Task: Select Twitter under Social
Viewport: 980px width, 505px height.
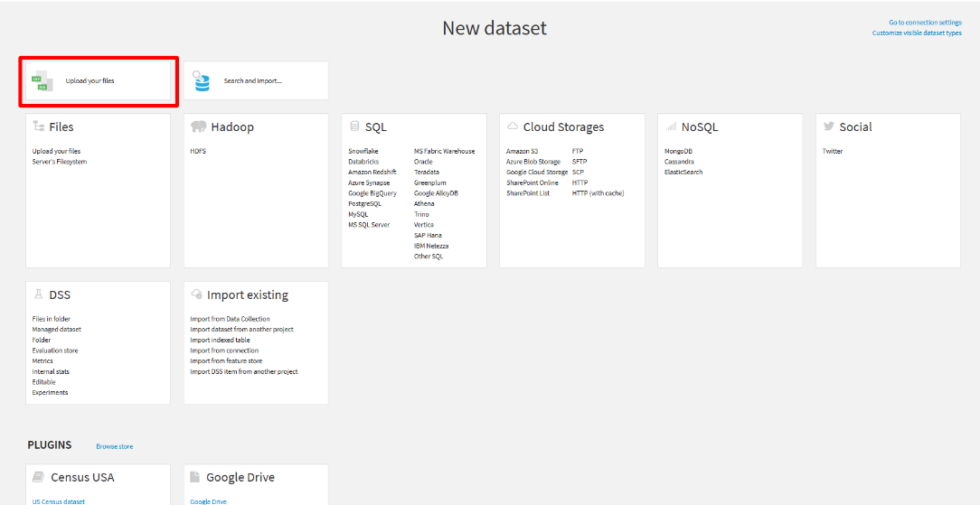Action: pyautogui.click(x=833, y=151)
